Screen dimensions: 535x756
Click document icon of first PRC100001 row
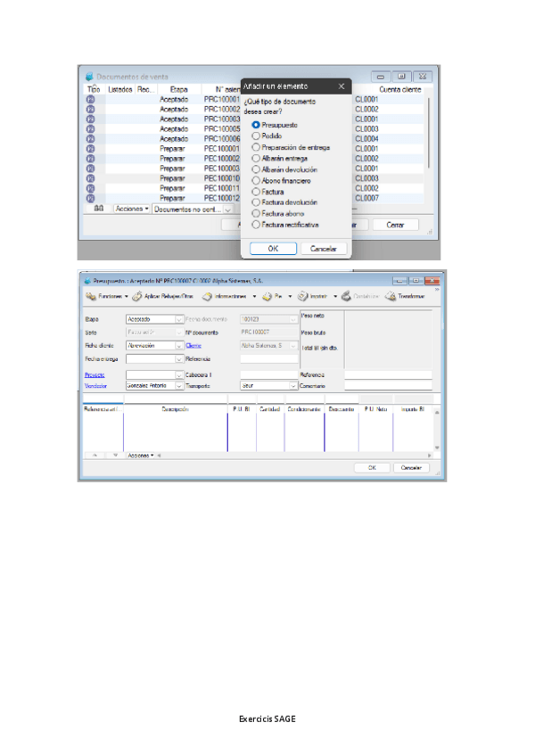click(x=90, y=100)
